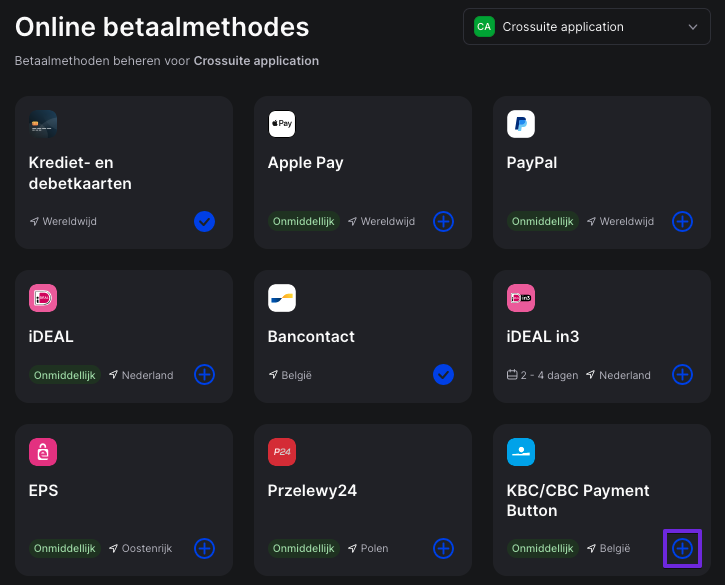Click the KBC/CBC Payment Button logo icon

521,452
